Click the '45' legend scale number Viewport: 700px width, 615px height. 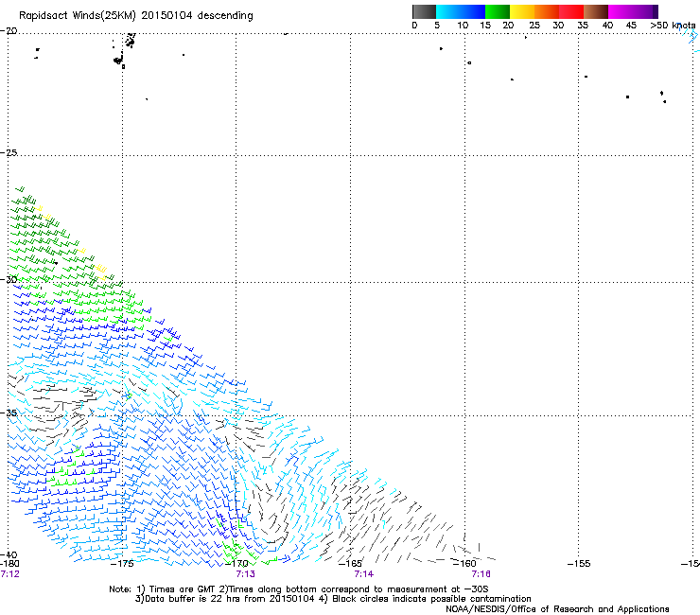click(x=631, y=26)
